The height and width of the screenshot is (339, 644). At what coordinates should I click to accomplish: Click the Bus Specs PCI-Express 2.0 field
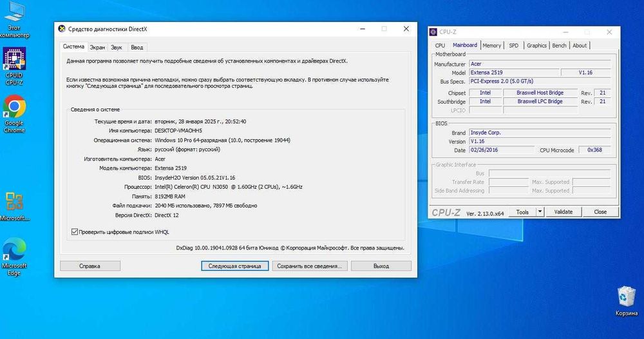(x=540, y=81)
